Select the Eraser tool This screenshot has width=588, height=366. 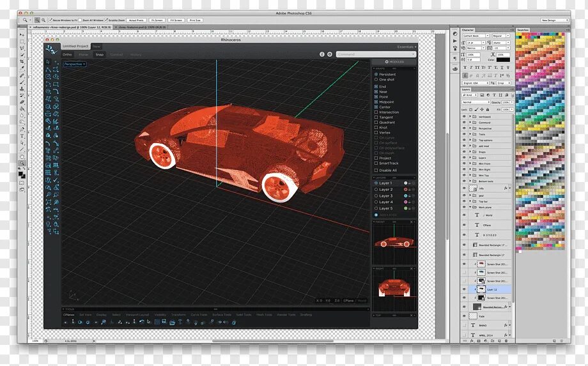(22, 102)
